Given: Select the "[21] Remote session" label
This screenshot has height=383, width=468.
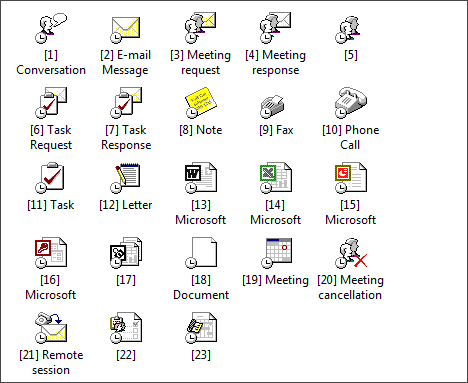Looking at the screenshot, I should click(51, 362).
